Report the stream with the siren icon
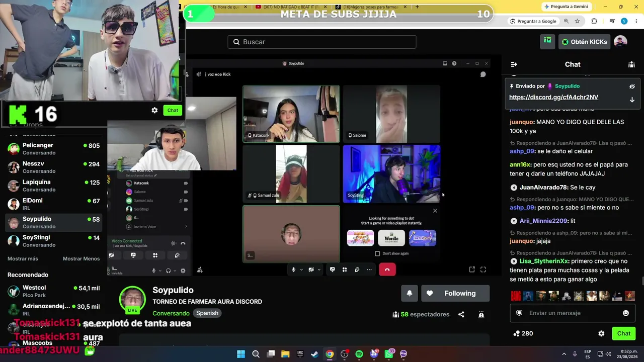This screenshot has height=362, width=644. [x=481, y=314]
